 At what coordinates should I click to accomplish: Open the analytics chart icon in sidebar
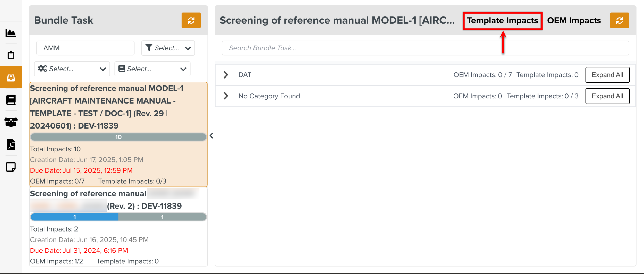point(11,33)
